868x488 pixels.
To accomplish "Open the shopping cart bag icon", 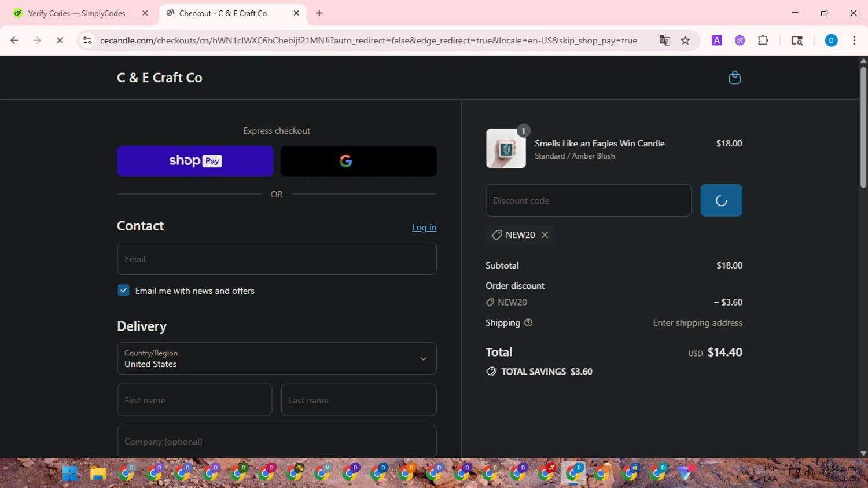I will pyautogui.click(x=734, y=78).
